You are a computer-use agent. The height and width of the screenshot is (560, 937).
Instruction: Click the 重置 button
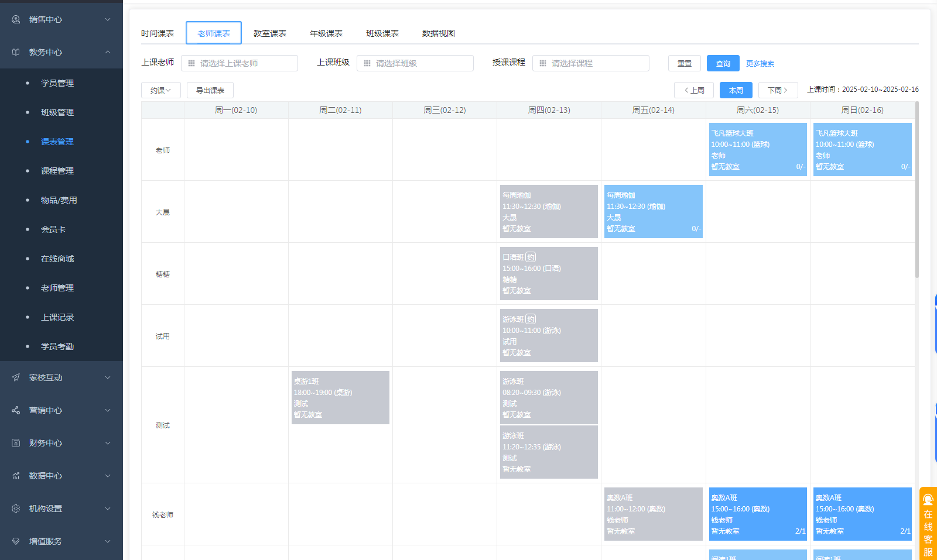pyautogui.click(x=685, y=63)
